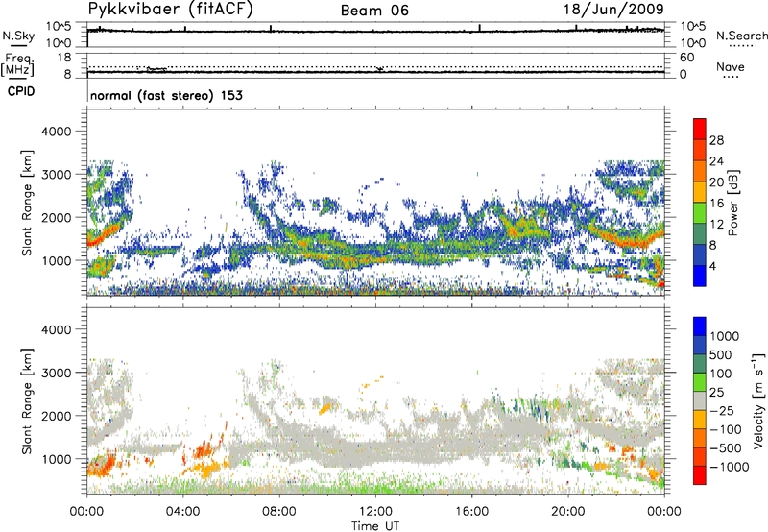The height and width of the screenshot is (532, 768).
Task: Click the 16:00 time tick label
Action: click(471, 512)
